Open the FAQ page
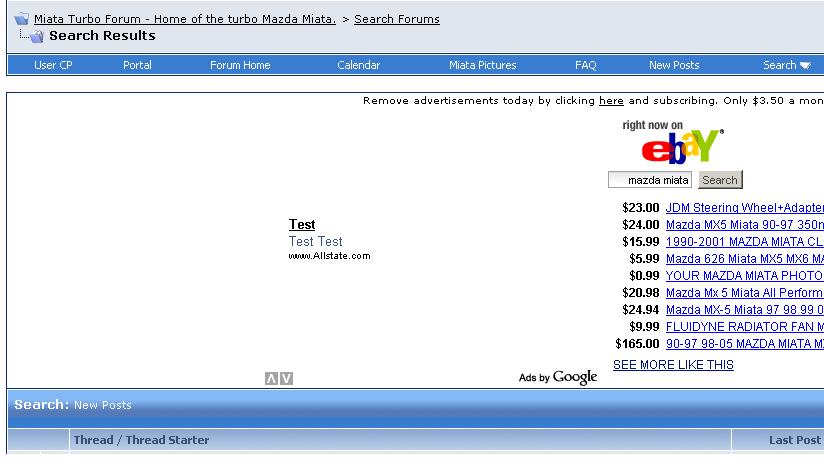Screen dimensions: 824x475 pos(585,65)
